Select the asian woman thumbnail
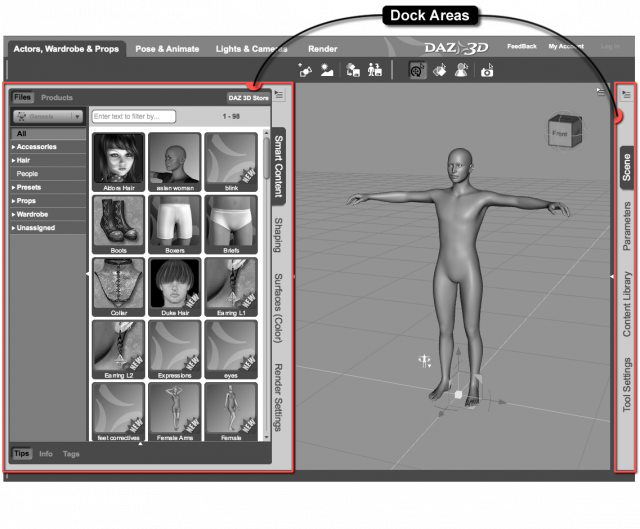The height and width of the screenshot is (529, 640). (175, 162)
